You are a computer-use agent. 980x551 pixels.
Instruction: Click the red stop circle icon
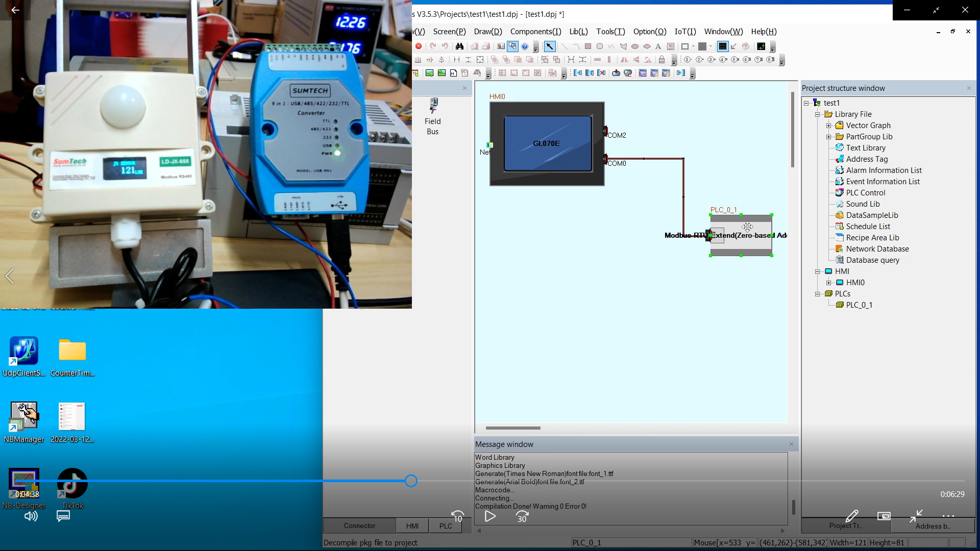point(419,46)
